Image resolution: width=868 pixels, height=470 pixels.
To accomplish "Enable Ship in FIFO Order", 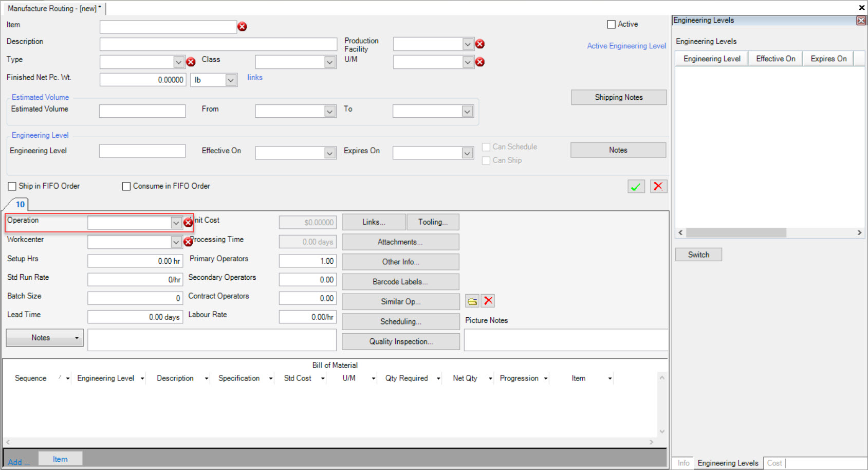I will 12,186.
